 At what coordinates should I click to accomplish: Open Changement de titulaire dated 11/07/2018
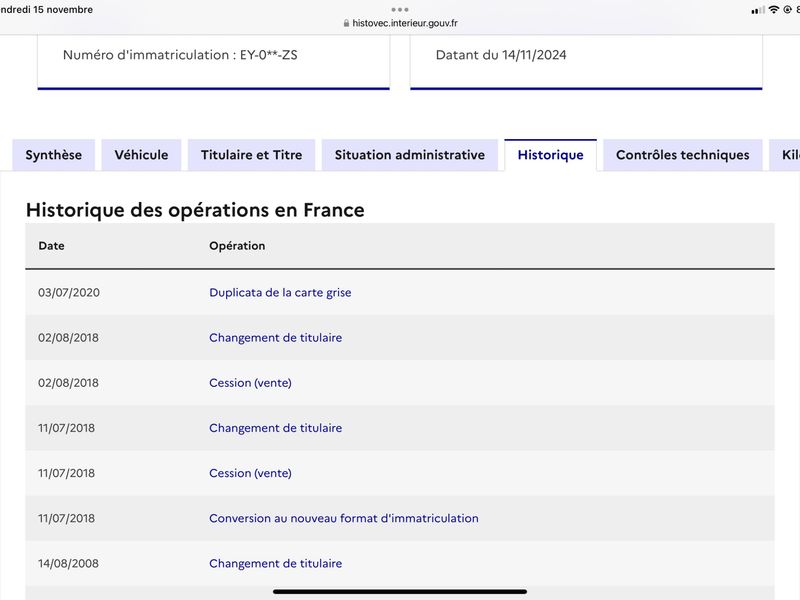click(276, 428)
